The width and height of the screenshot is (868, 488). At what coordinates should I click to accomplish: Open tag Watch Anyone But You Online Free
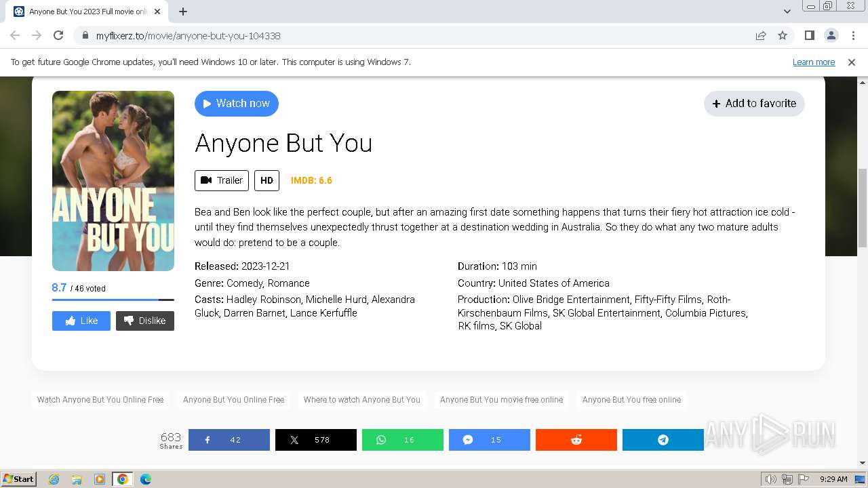[x=100, y=399]
